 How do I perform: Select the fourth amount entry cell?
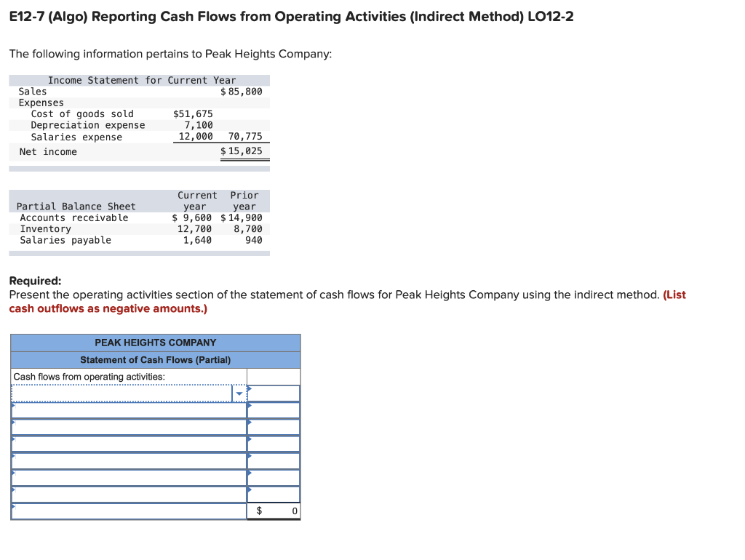coord(276,443)
